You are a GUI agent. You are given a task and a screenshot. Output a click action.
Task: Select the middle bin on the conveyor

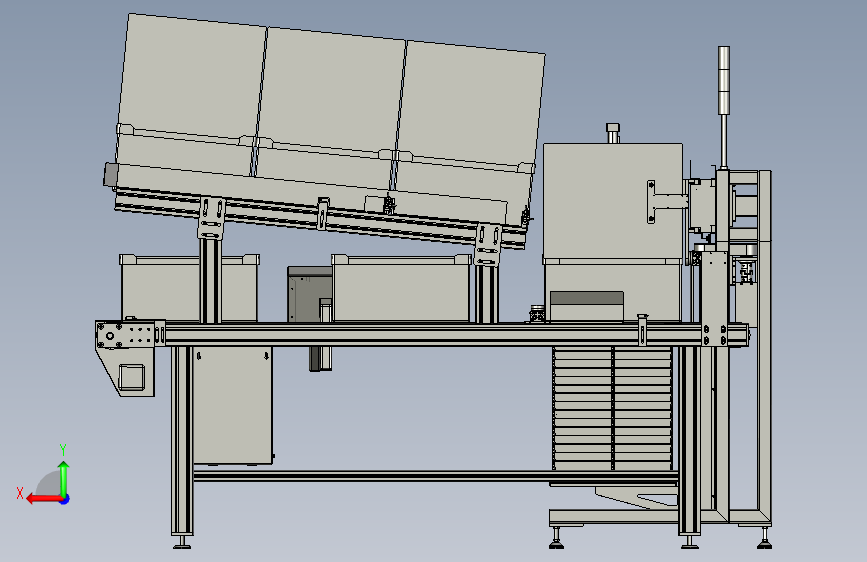tap(401, 288)
